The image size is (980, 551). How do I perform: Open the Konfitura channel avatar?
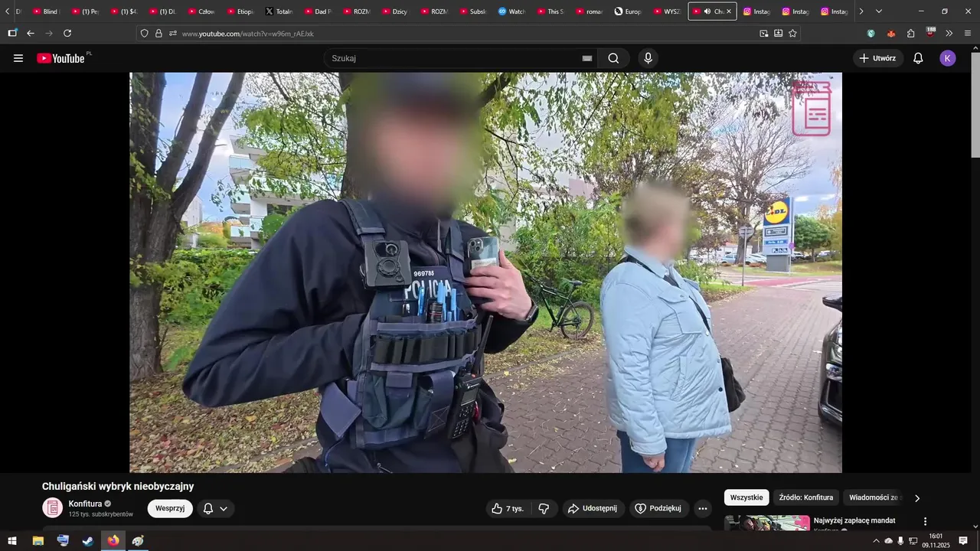(x=52, y=508)
